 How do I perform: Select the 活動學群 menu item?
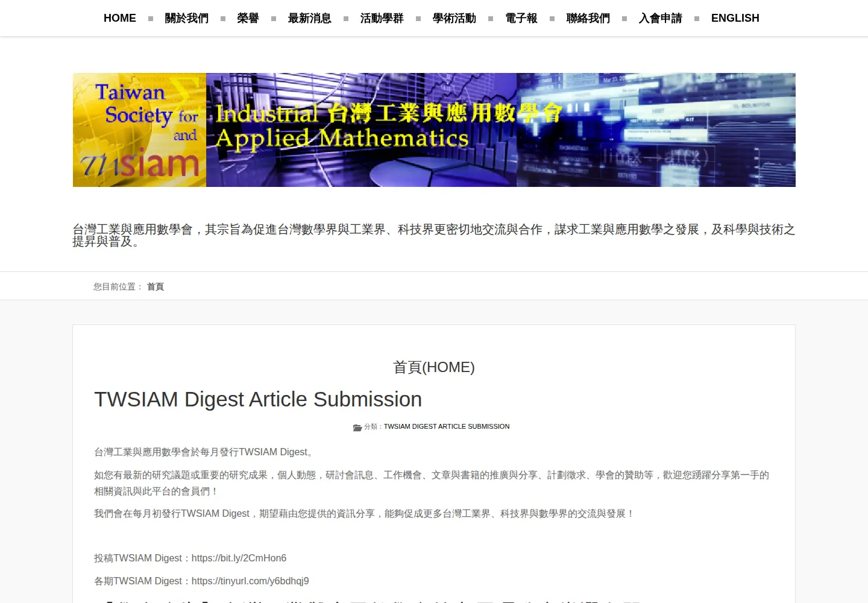click(382, 18)
